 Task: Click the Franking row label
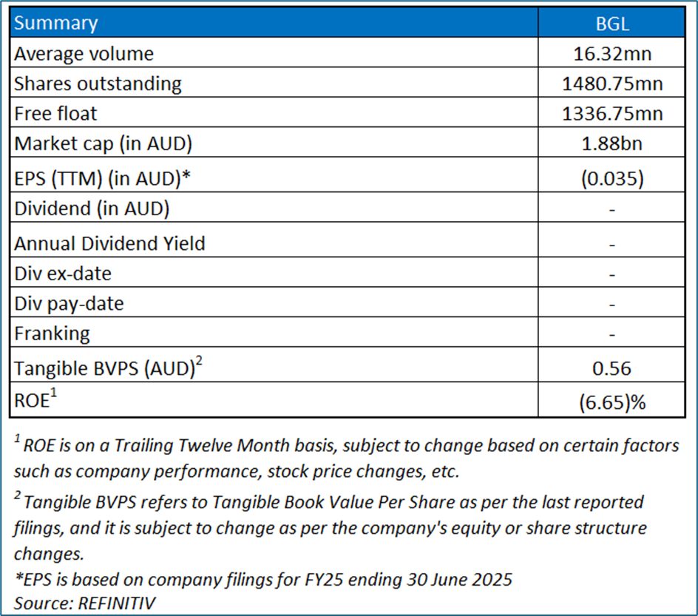click(52, 334)
